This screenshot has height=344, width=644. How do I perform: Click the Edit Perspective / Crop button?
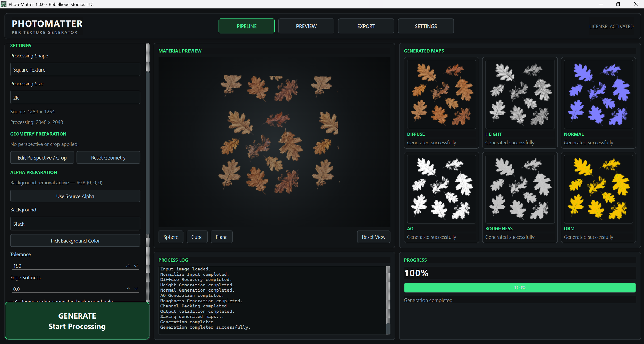[x=42, y=157]
